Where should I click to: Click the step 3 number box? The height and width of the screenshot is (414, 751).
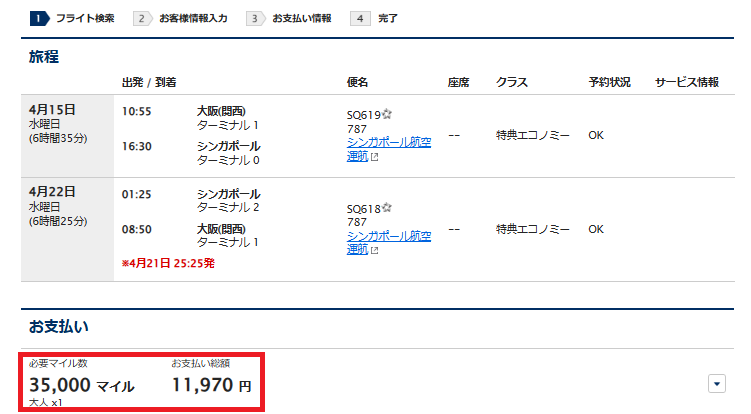click(256, 18)
